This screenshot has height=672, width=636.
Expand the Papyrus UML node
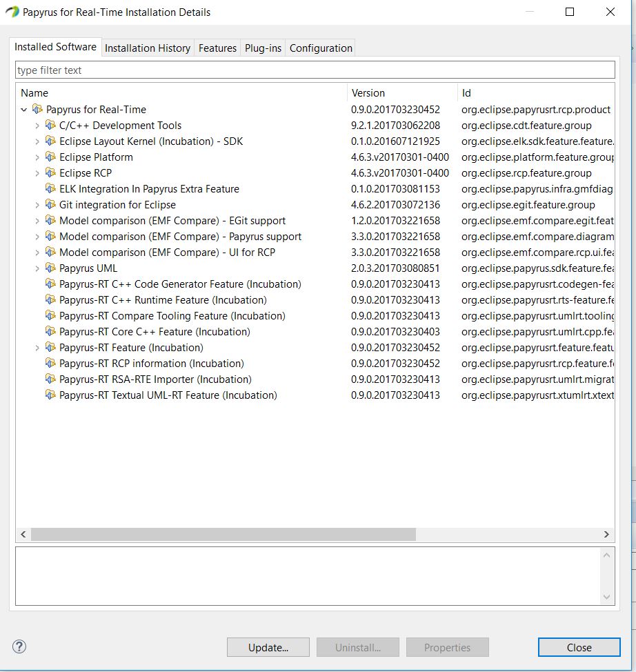(37, 268)
